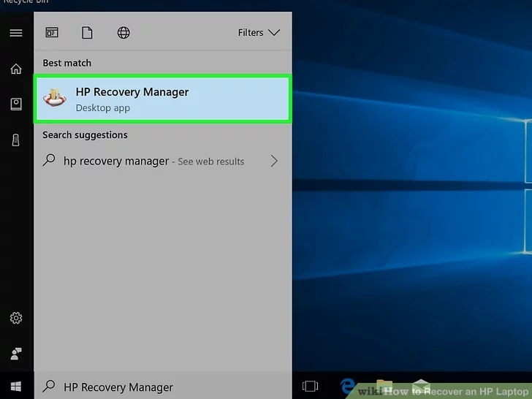This screenshot has width=532, height=399.
Task: Click the search text field with 'HP Recovery Manager'
Action: pos(168,387)
